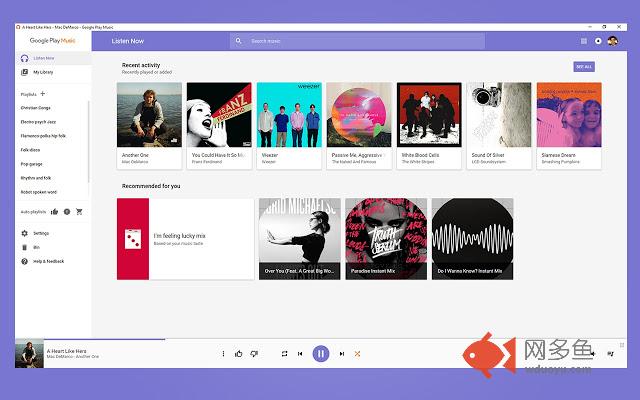Open the notifications circle icon in header

[x=598, y=41]
